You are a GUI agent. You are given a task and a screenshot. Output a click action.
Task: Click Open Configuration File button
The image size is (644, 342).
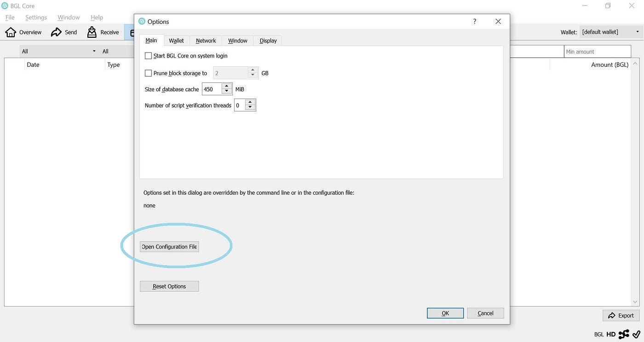[x=169, y=247]
